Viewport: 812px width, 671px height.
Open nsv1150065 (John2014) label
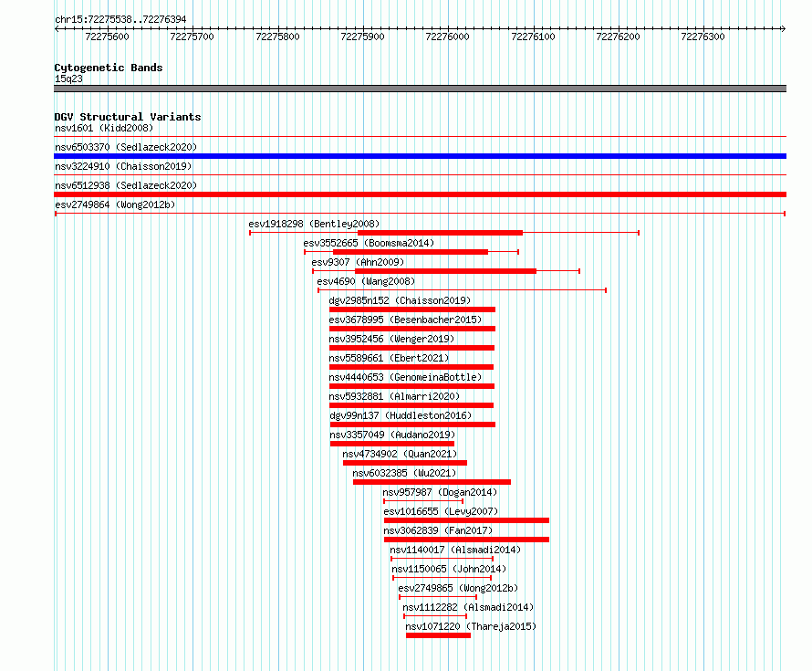(x=449, y=569)
